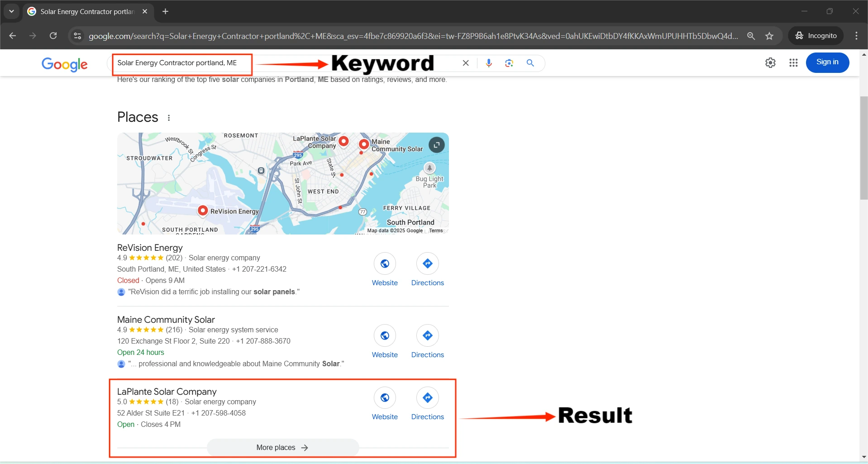The width and height of the screenshot is (868, 464).
Task: Open the LaPlante Solar Company listing title
Action: click(x=167, y=392)
